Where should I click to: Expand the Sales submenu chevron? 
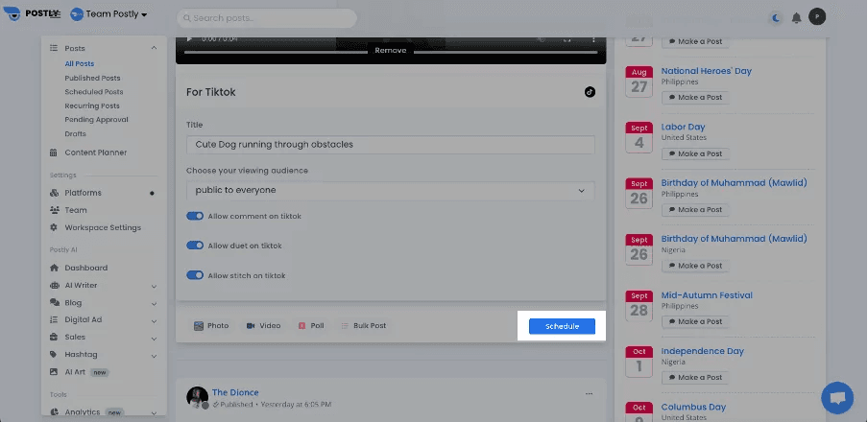click(154, 338)
